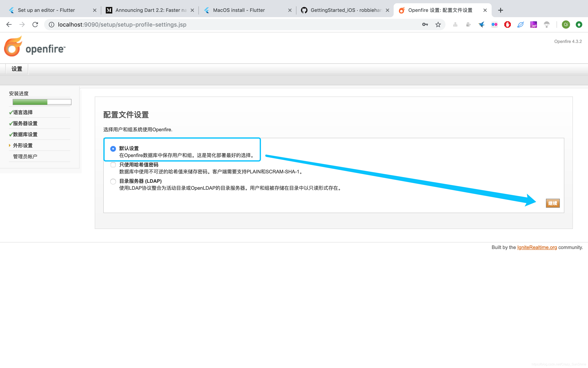Click 语言选择 in the sidebar

pyautogui.click(x=23, y=112)
